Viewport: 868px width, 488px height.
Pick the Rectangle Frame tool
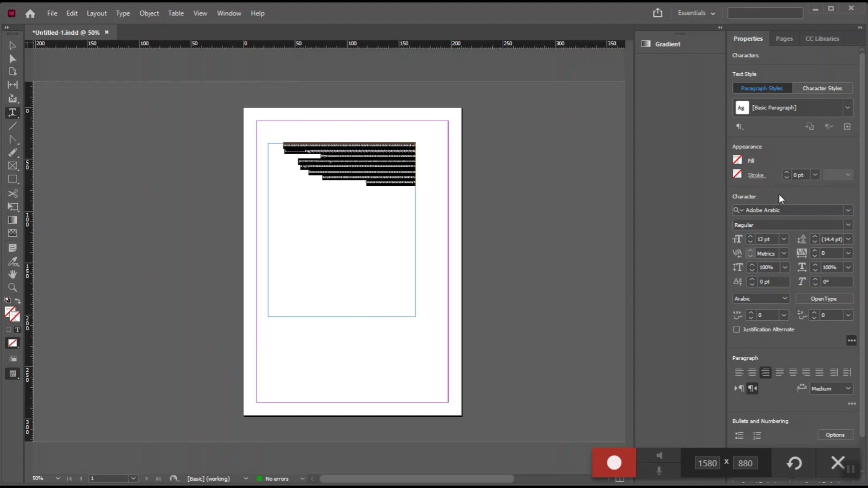point(13,166)
